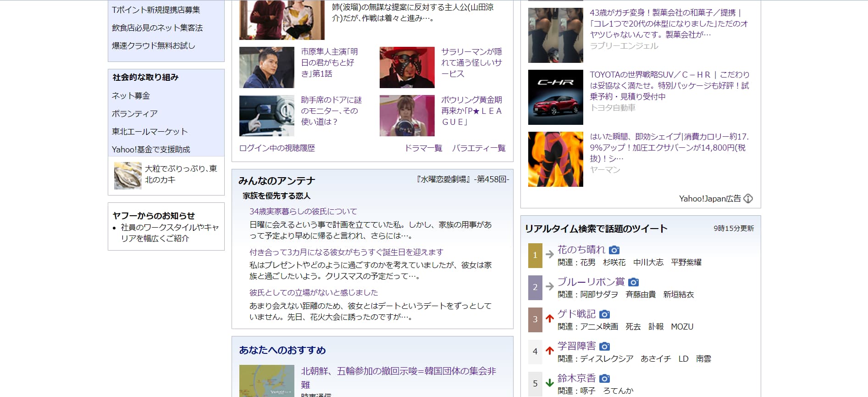This screenshot has width=868, height=397.
Task: Open trending topic ブルーリボン賞
Action: (591, 282)
